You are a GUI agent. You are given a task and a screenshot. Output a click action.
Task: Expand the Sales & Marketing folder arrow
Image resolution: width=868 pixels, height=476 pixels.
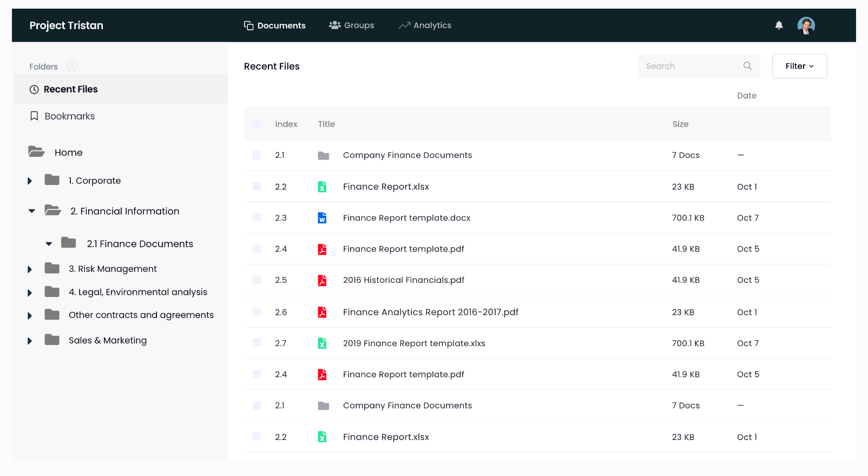30,341
